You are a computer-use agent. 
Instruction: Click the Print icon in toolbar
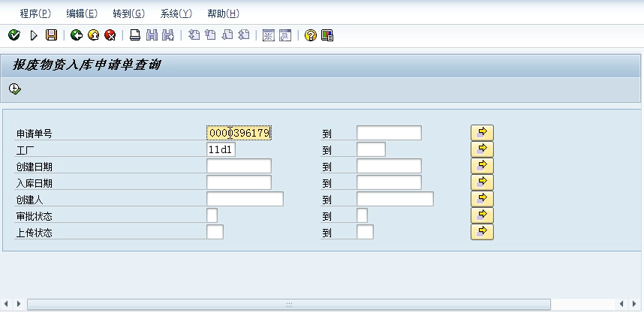pyautogui.click(x=135, y=35)
